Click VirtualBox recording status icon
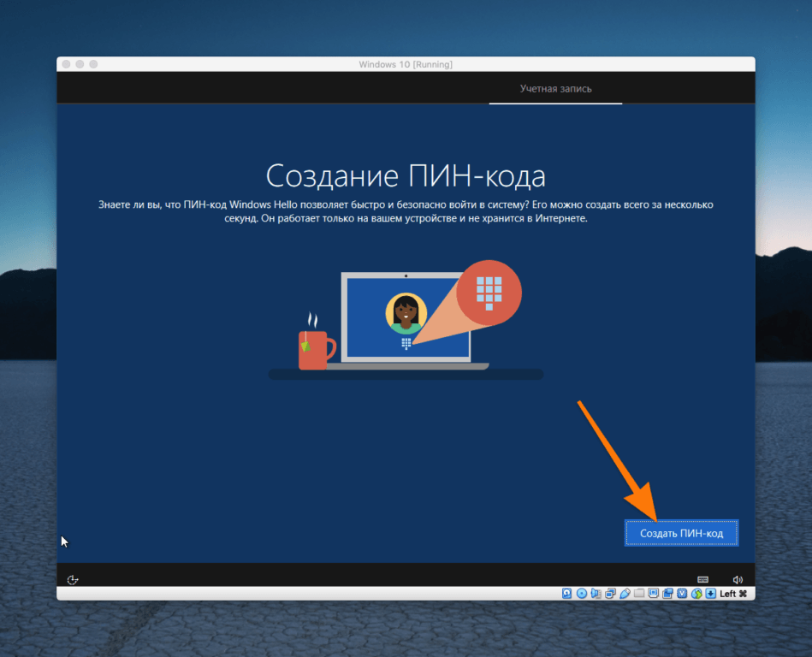The image size is (812, 657). (x=668, y=594)
